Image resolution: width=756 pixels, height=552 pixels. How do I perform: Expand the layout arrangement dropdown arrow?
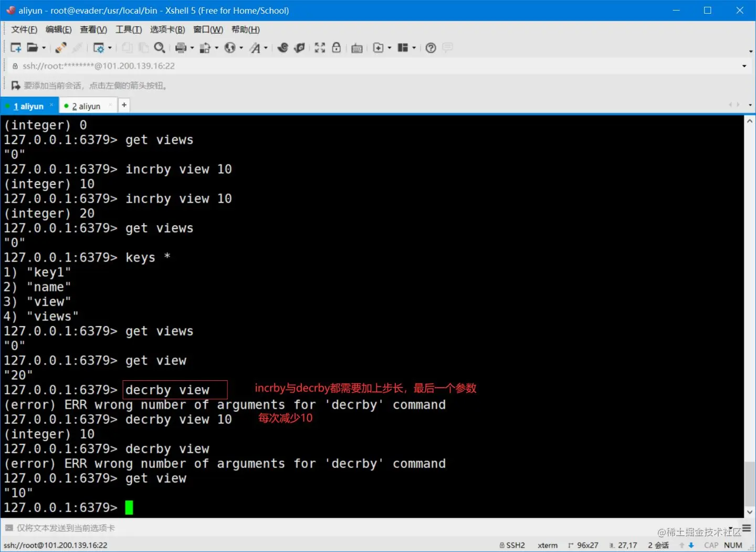click(x=414, y=48)
